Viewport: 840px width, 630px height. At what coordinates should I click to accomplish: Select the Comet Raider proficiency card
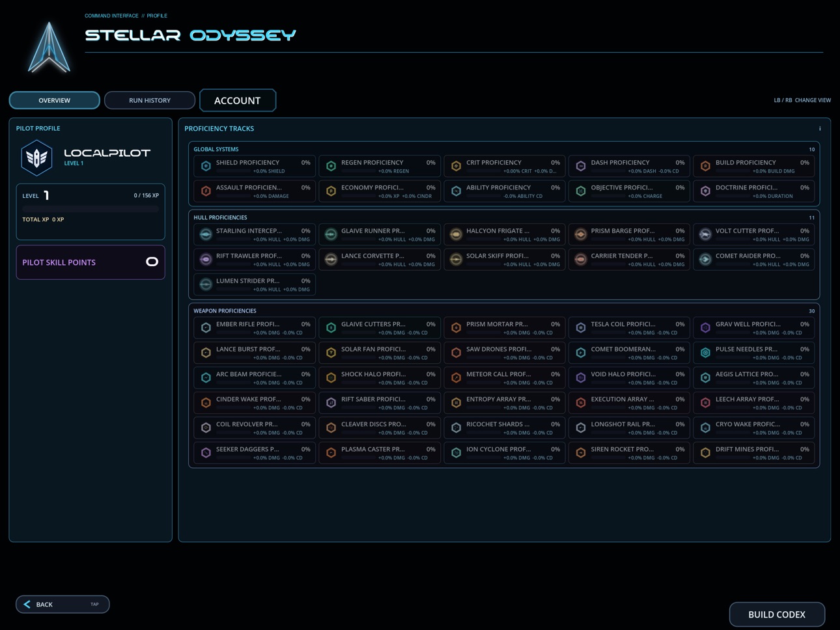click(x=754, y=259)
